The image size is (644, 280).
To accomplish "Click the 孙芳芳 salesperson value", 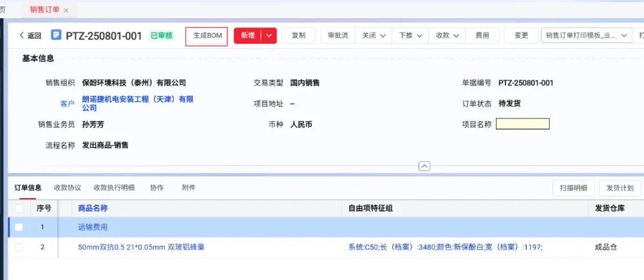I will click(93, 124).
